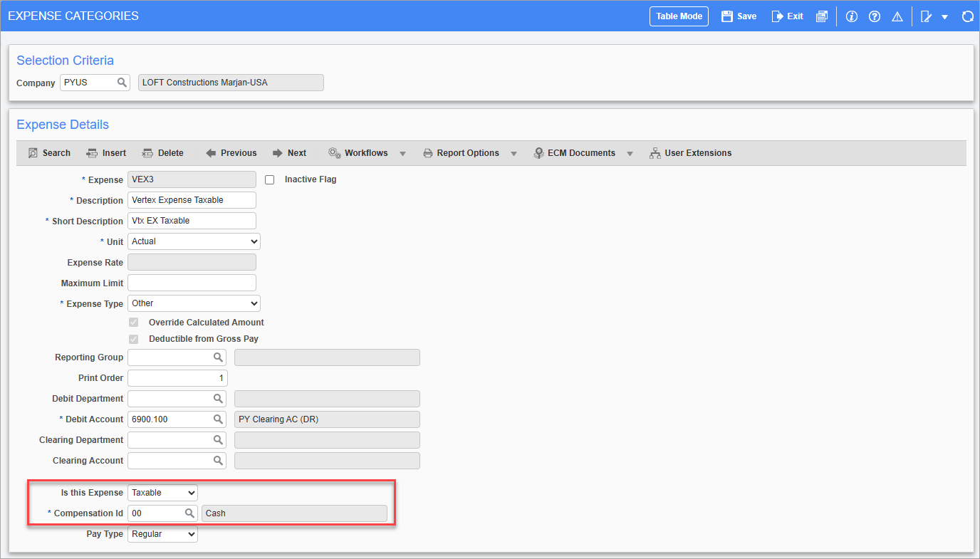
Task: Open the stacked windows icon in header
Action: click(822, 16)
